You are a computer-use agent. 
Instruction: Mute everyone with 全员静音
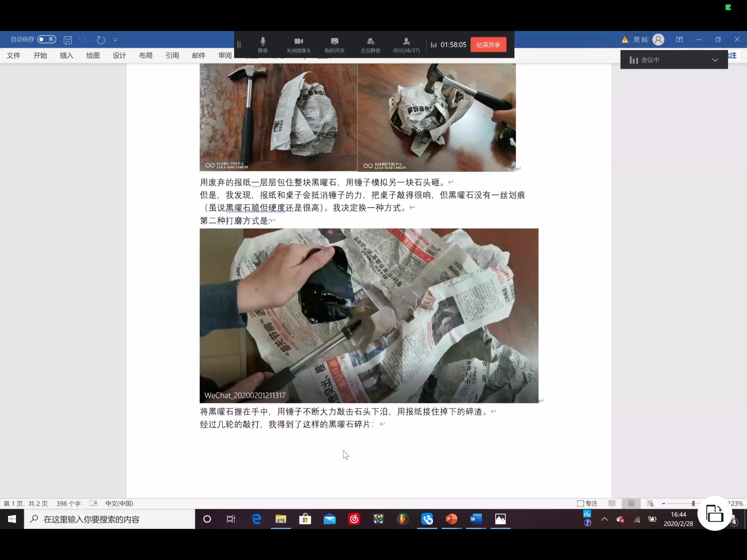pos(370,45)
